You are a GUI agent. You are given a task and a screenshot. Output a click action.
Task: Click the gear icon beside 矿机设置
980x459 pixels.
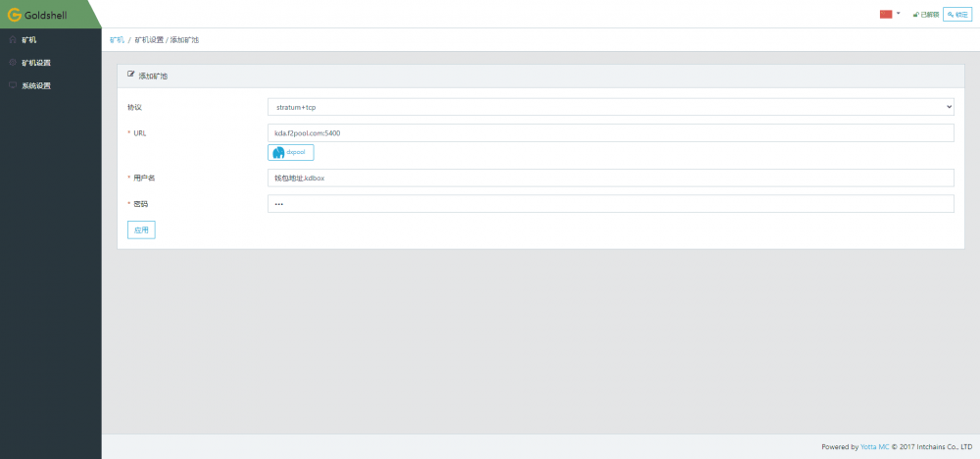pyautogui.click(x=13, y=63)
